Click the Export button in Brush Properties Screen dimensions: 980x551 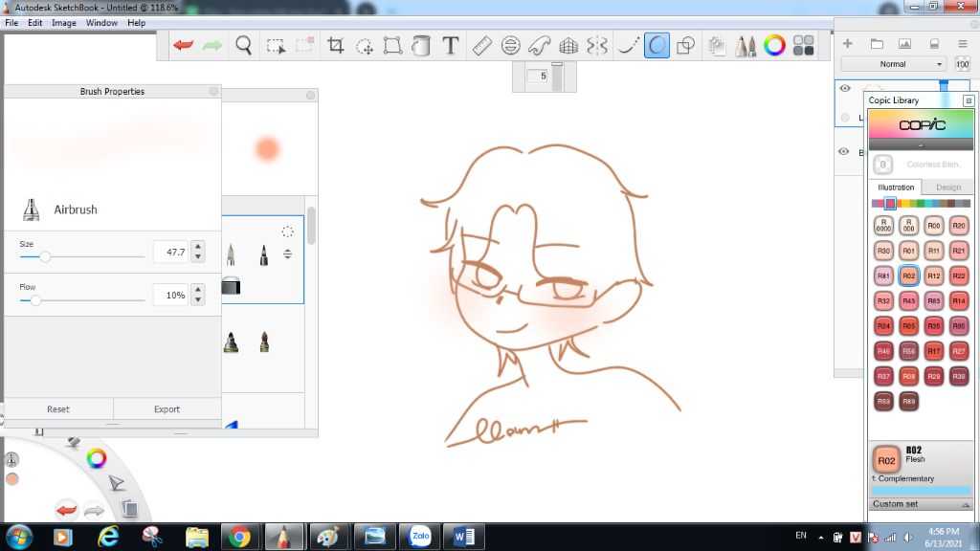click(167, 409)
